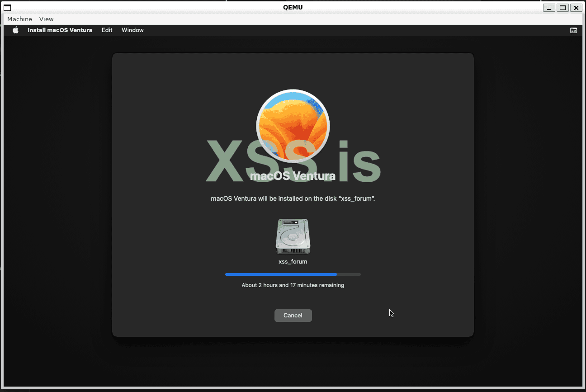Open the QEMU View menu
This screenshot has height=392, width=586.
click(46, 19)
